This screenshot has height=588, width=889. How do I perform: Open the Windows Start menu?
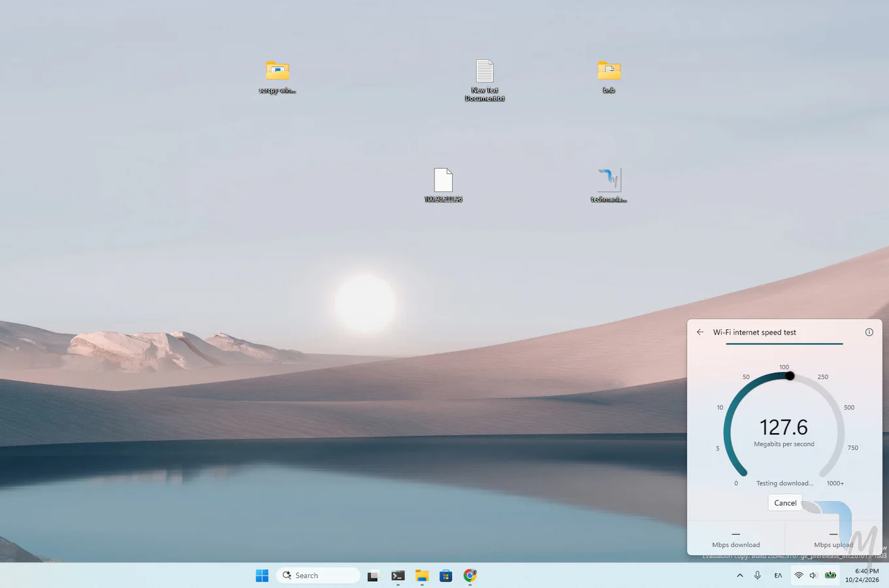pos(262,576)
